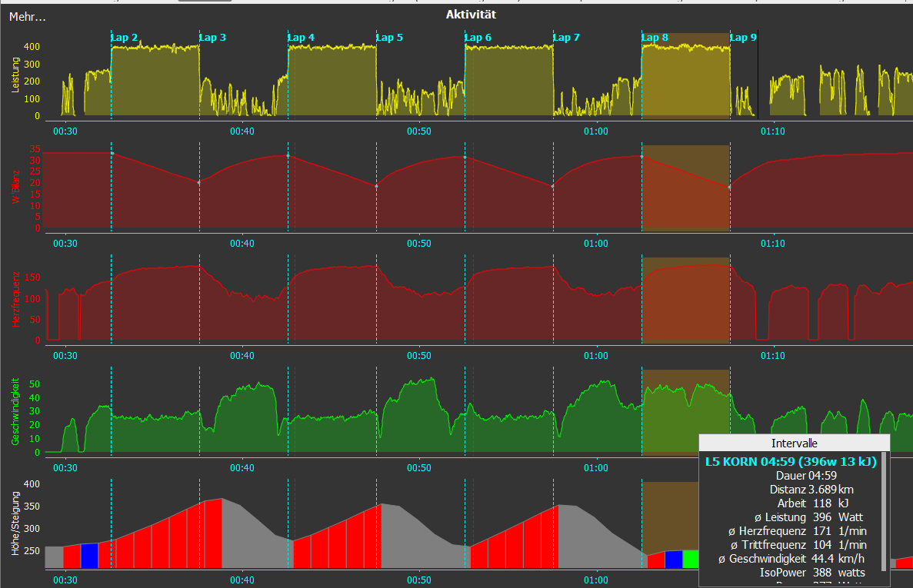
Task: Select the highlighted Lap 8 label
Action: 655,37
